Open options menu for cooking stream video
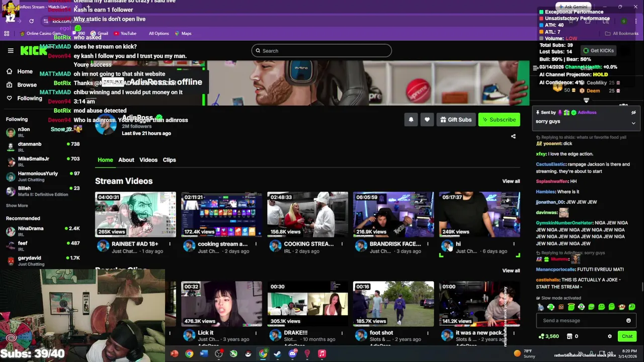This screenshot has width=644, height=362. coord(256,244)
